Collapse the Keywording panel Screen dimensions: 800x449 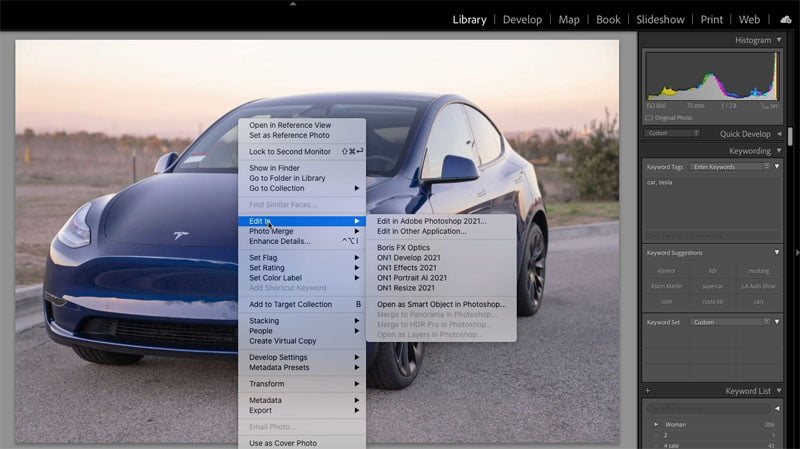779,151
